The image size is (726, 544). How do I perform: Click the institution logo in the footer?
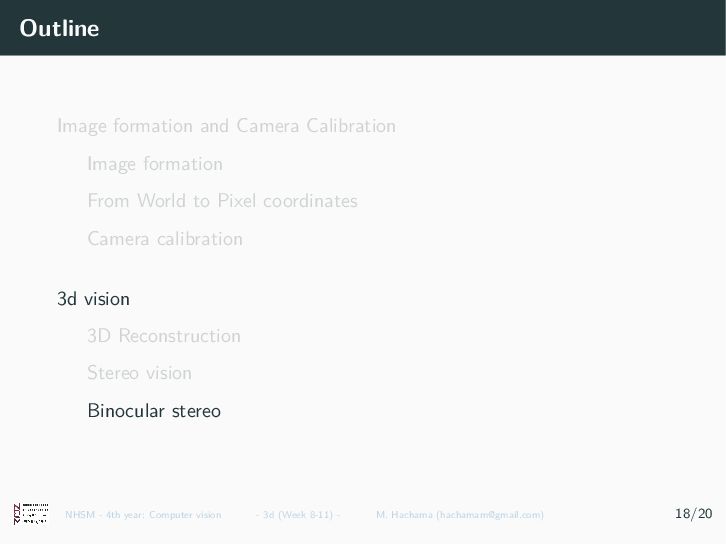(30, 514)
